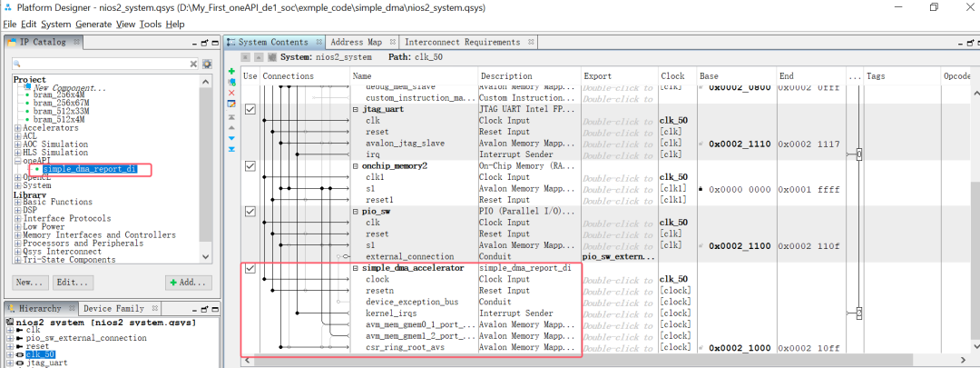
Task: Click the Export column header
Action: pos(597,75)
